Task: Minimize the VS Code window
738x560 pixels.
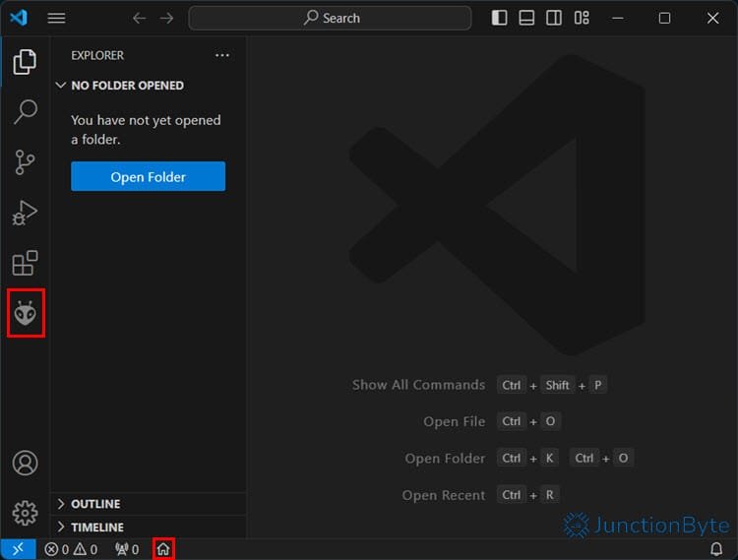Action: coord(618,18)
